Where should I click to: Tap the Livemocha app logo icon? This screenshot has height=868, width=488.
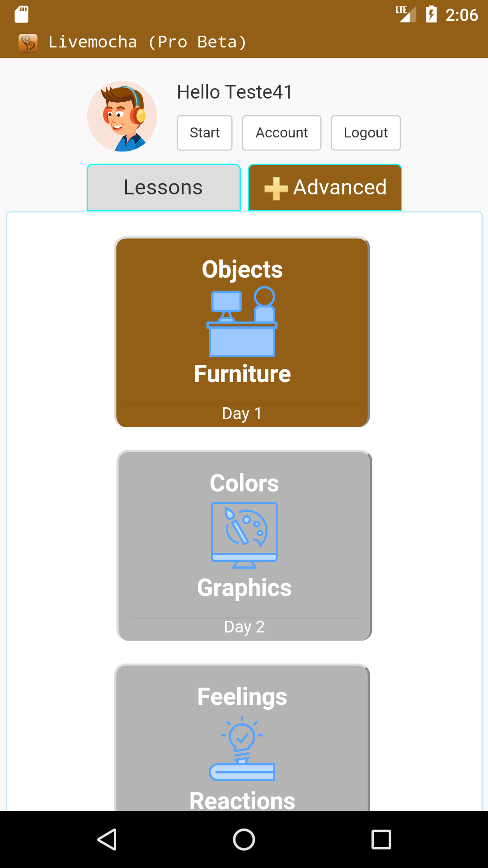click(x=28, y=42)
